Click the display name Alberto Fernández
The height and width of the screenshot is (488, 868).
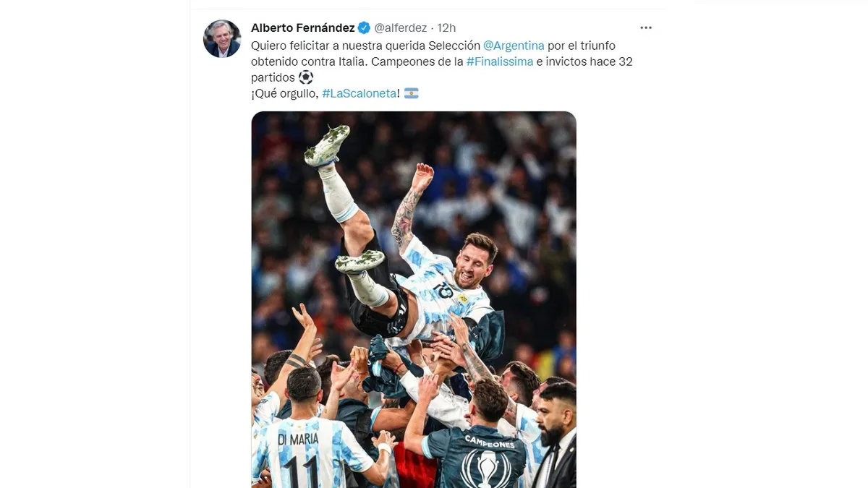tap(302, 27)
